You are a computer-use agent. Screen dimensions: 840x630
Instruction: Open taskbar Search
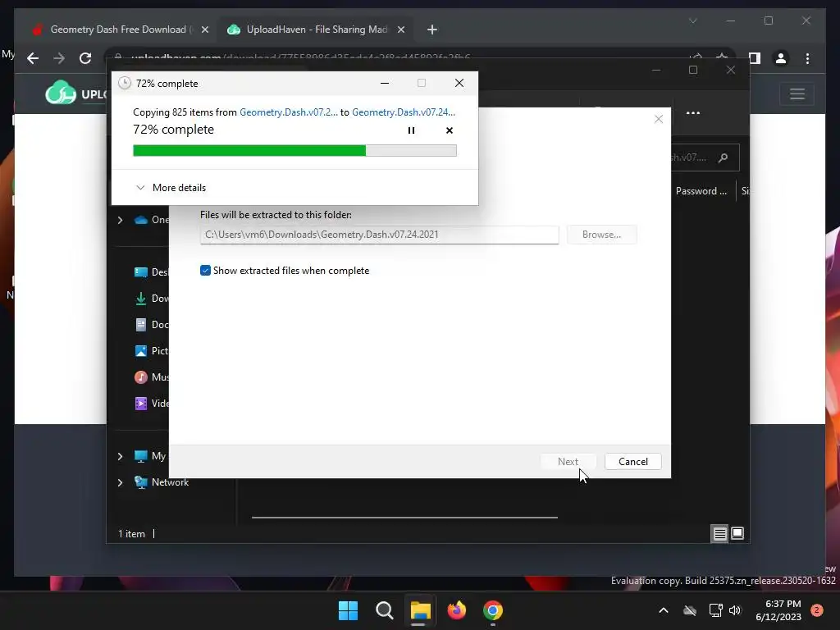384,610
